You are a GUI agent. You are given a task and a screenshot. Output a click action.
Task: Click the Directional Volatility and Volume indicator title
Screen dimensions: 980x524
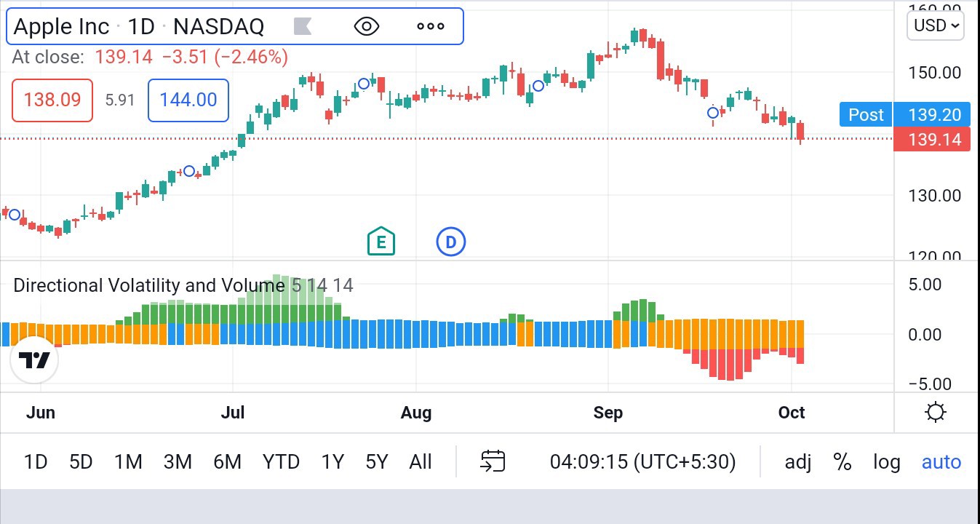pos(149,285)
